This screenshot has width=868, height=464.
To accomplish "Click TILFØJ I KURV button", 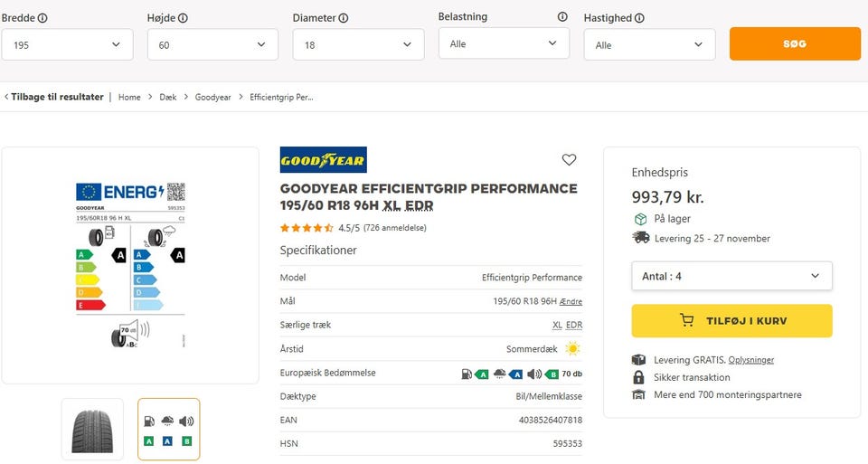I will [731, 320].
